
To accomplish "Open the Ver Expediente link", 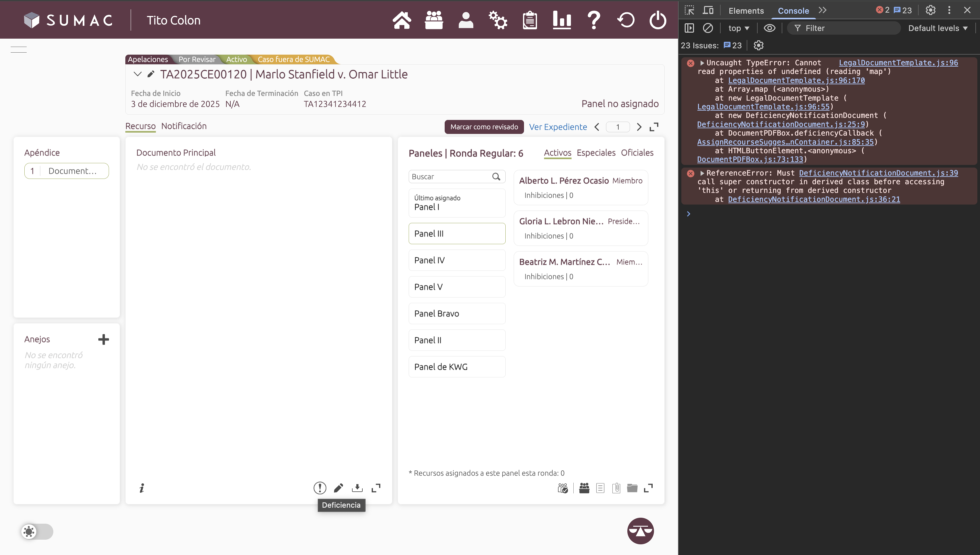I will (557, 127).
